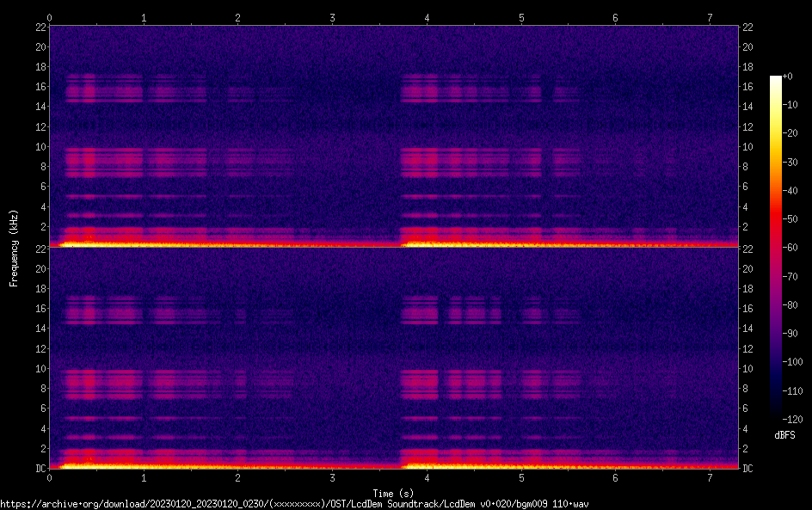
Task: Select the "+0" label on the dBFS scale
Action: 798,77
